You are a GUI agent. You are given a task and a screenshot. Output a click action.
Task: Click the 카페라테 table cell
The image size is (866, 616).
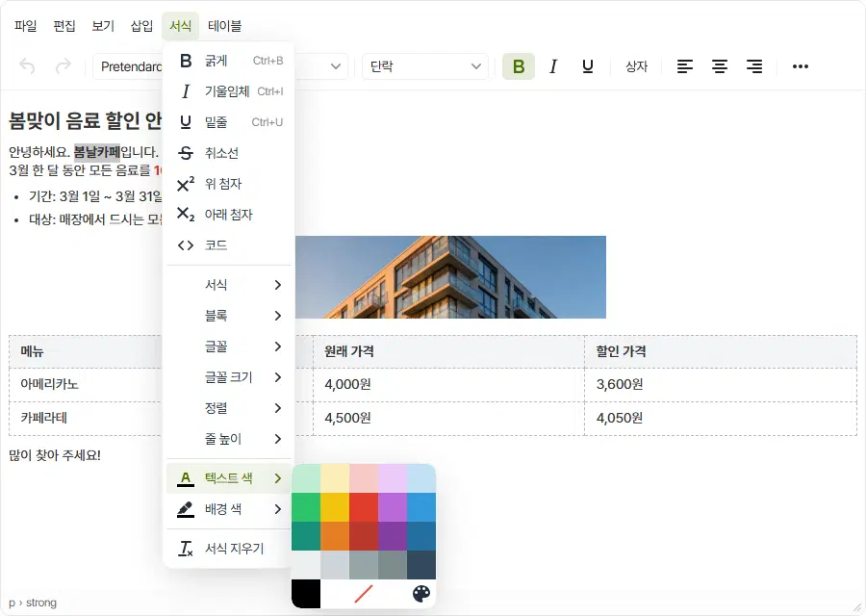pos(86,419)
